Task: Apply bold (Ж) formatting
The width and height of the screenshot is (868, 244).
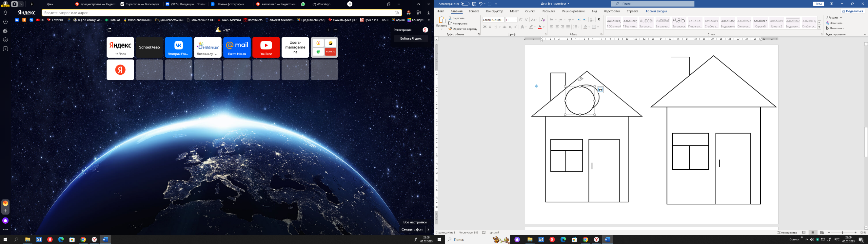Action: 484,27
